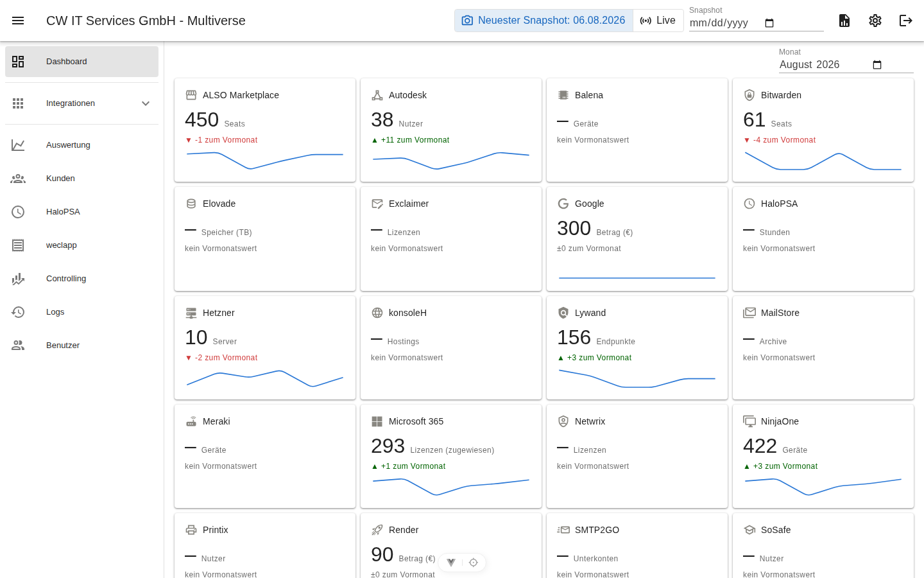Click the Autodesk card icon
The image size is (924, 578).
coord(377,95)
